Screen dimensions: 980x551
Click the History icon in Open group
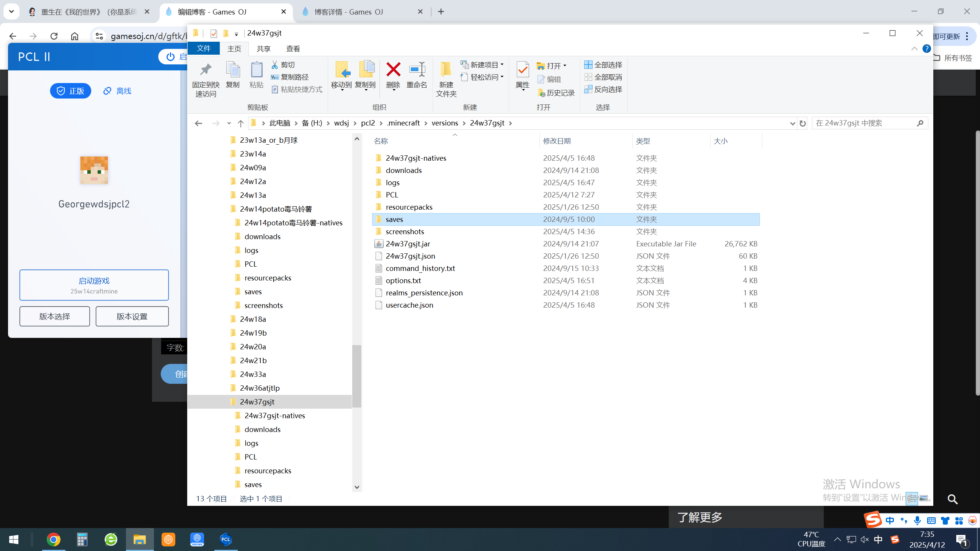click(x=541, y=93)
